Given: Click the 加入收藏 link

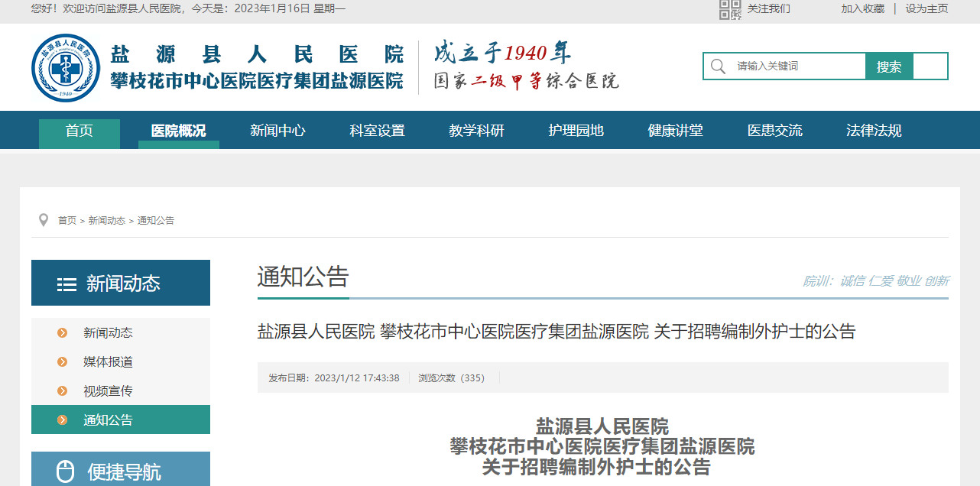Looking at the screenshot, I should pyautogui.click(x=863, y=8).
